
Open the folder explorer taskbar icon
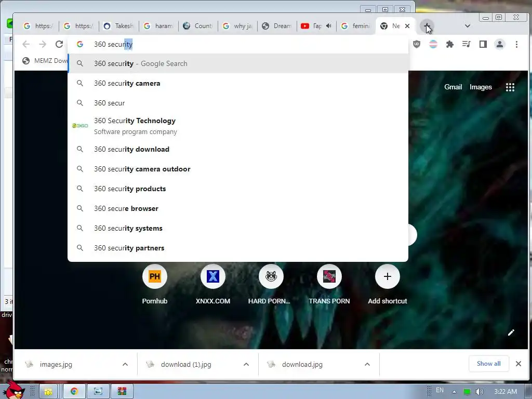tap(48, 392)
